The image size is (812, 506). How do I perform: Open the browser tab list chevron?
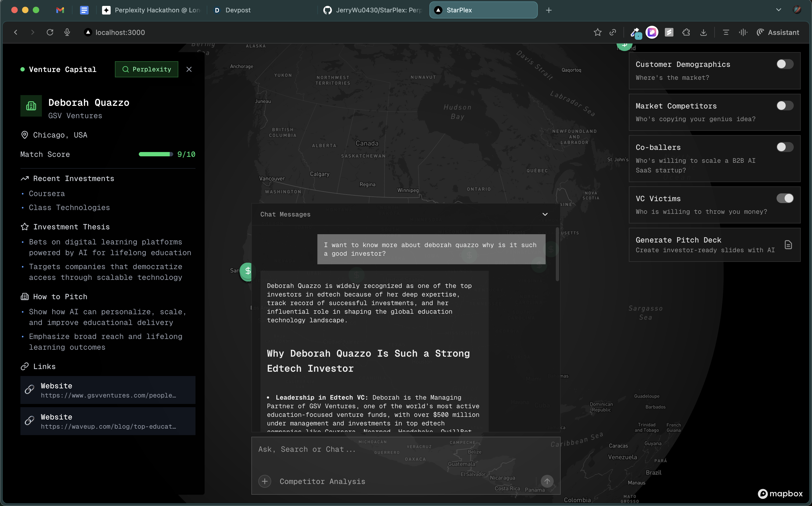pyautogui.click(x=778, y=10)
